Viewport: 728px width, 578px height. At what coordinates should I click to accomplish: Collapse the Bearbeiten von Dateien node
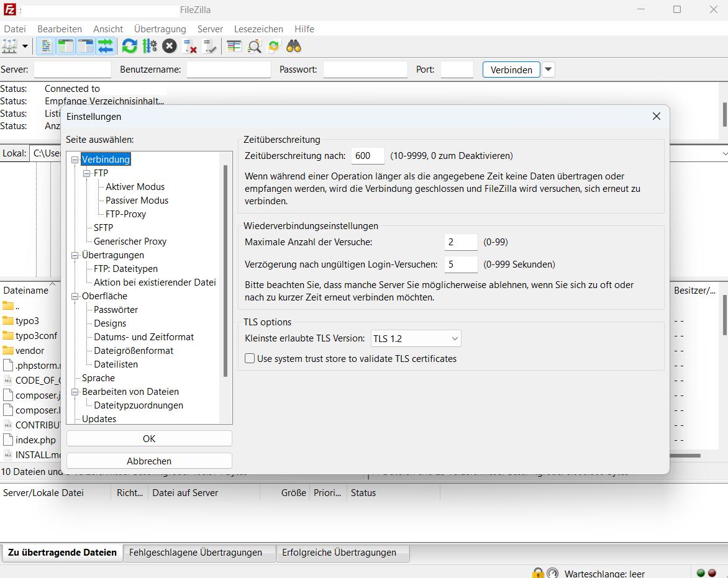pos(75,392)
